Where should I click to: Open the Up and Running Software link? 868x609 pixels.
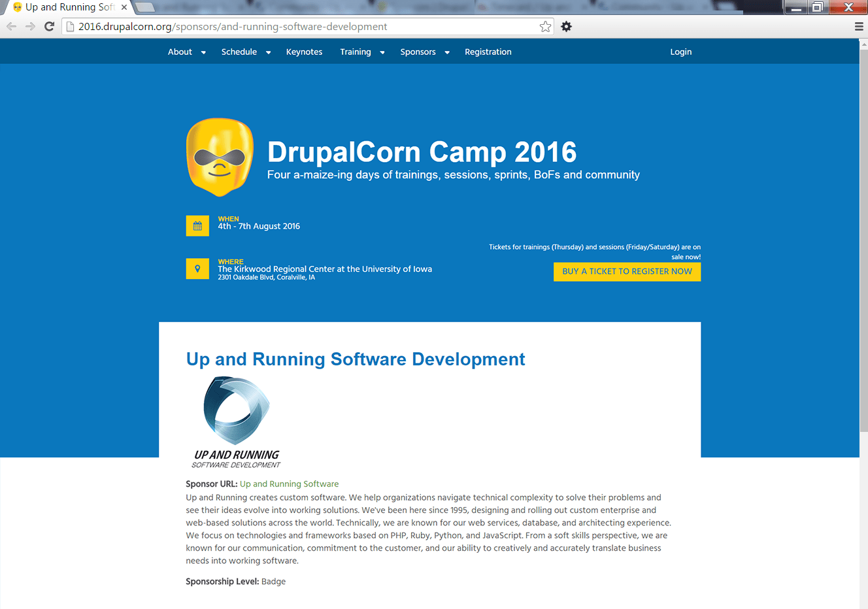pyautogui.click(x=289, y=484)
